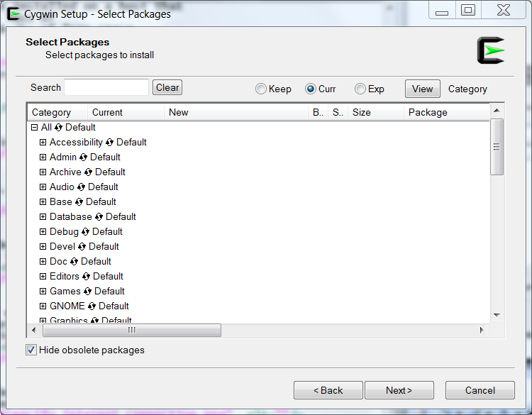Click the cycle icon next to GNOME

click(x=92, y=306)
